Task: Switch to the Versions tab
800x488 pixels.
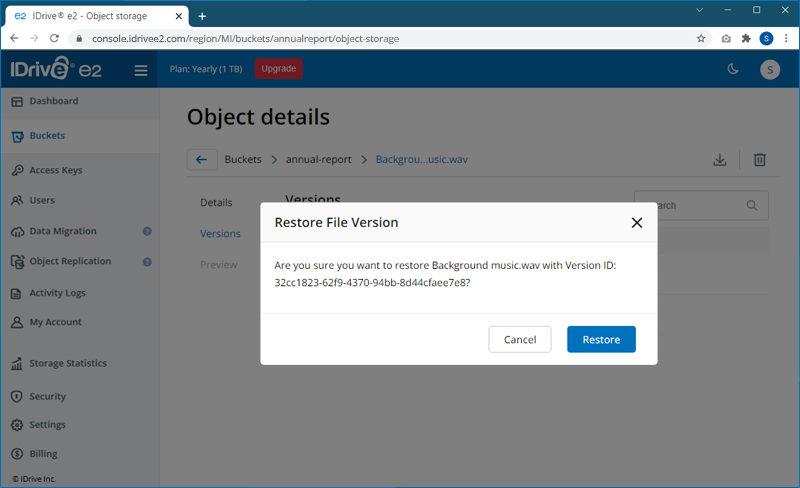Action: point(220,233)
